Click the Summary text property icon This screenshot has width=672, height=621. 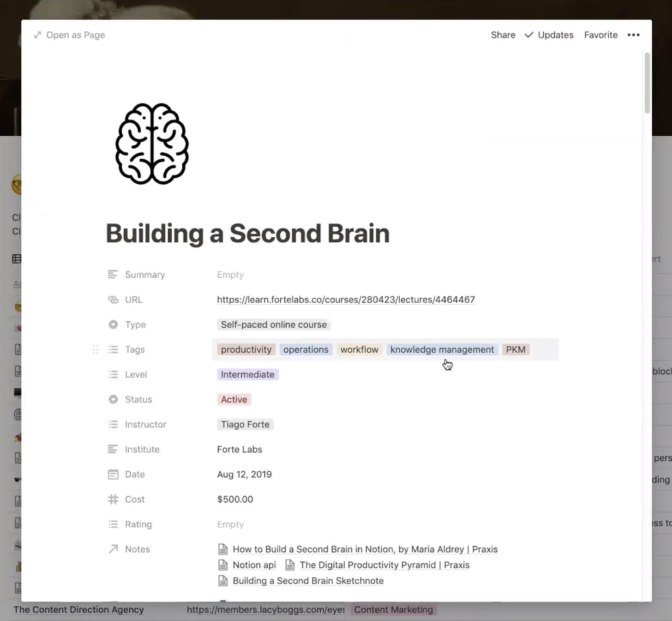(x=113, y=275)
